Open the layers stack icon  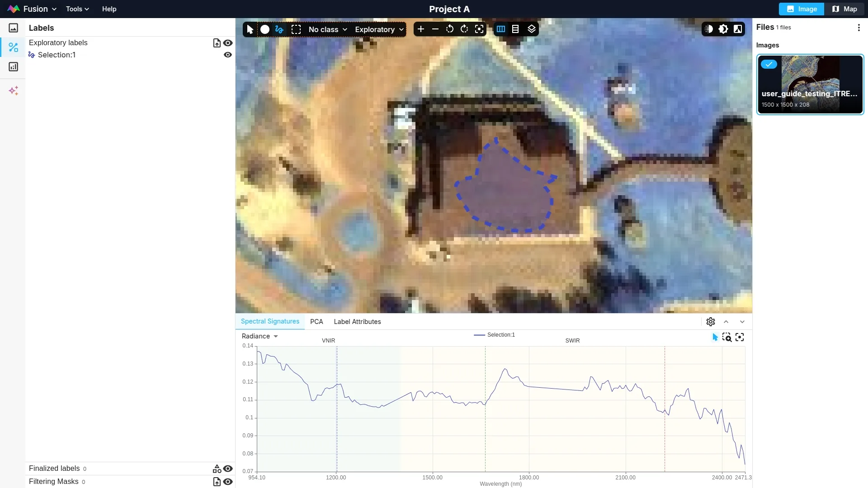pos(532,29)
